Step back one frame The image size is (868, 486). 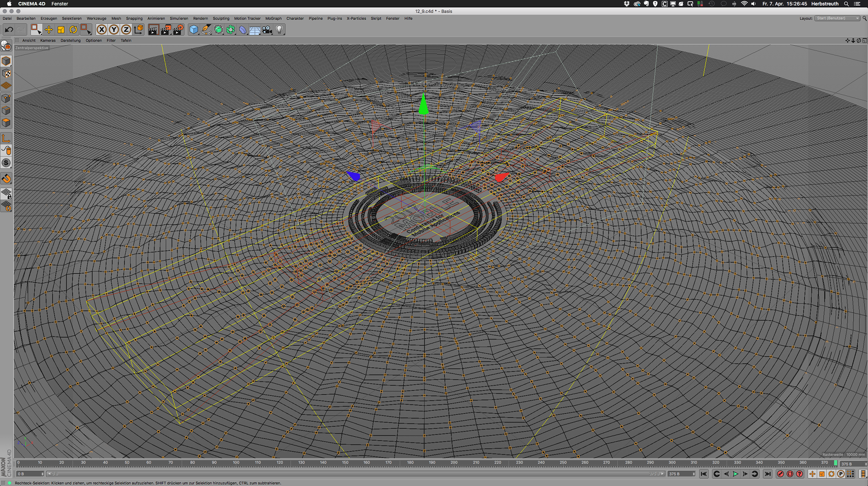pyautogui.click(x=726, y=474)
